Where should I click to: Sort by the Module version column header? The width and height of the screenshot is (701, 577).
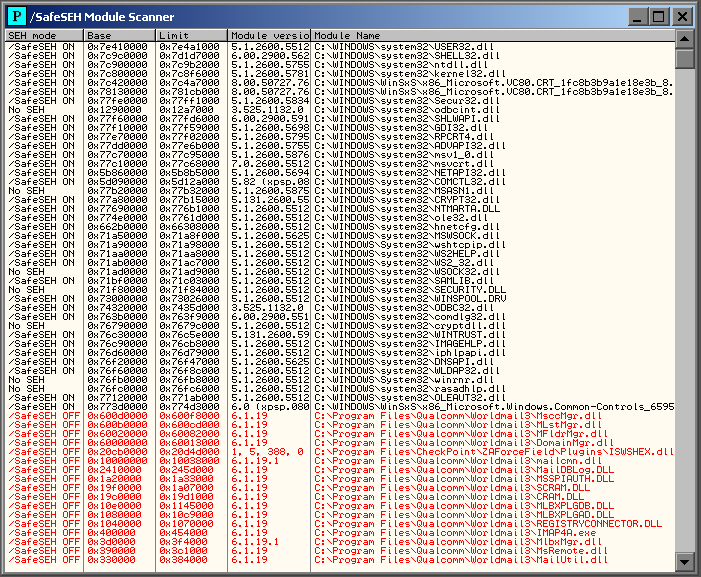[269, 35]
